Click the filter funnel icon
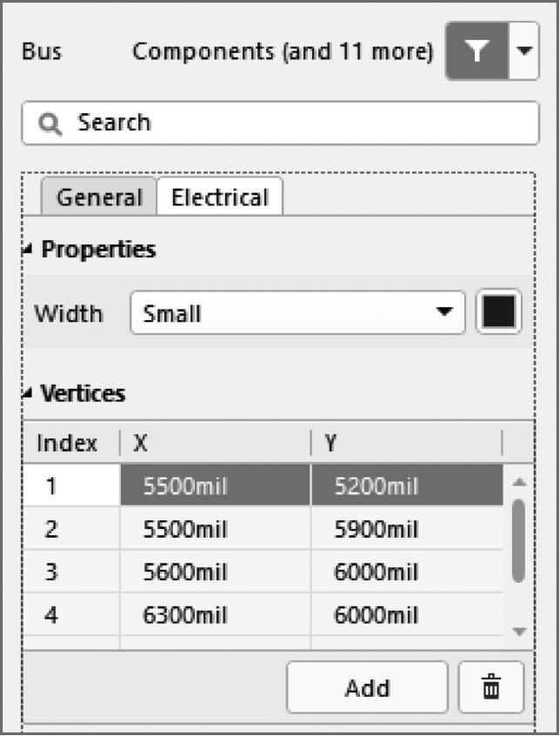560x736 pixels. [x=477, y=51]
